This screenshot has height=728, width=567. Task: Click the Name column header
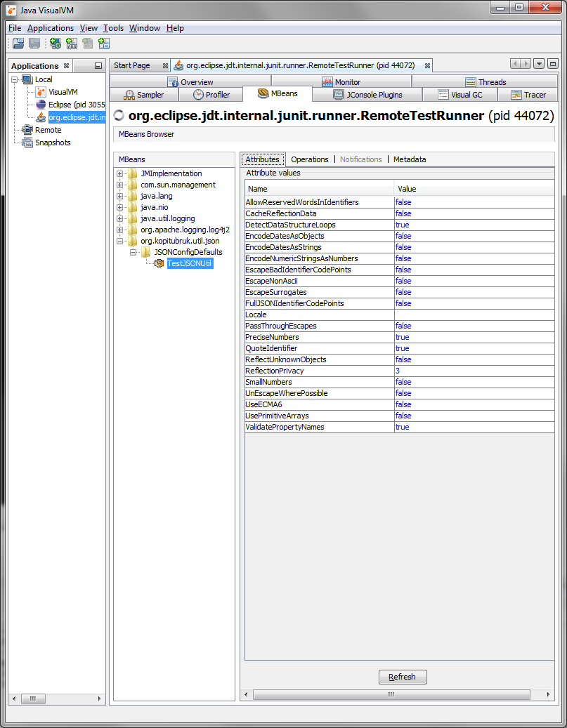click(x=319, y=189)
